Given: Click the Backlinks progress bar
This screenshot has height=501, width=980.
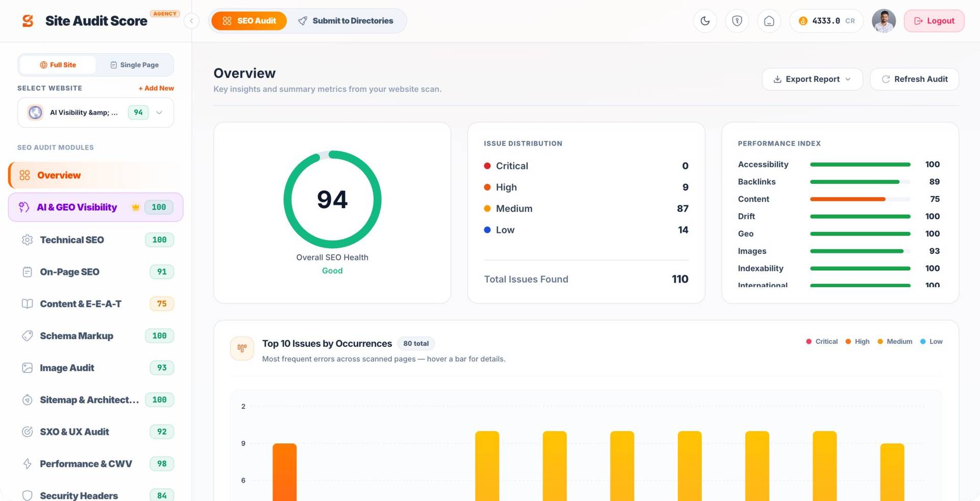Looking at the screenshot, I should 860,182.
